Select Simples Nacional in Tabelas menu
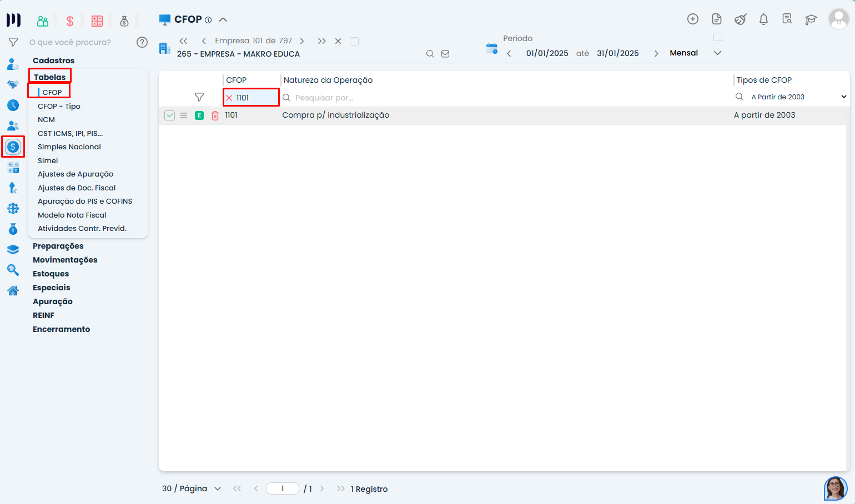 point(69,147)
